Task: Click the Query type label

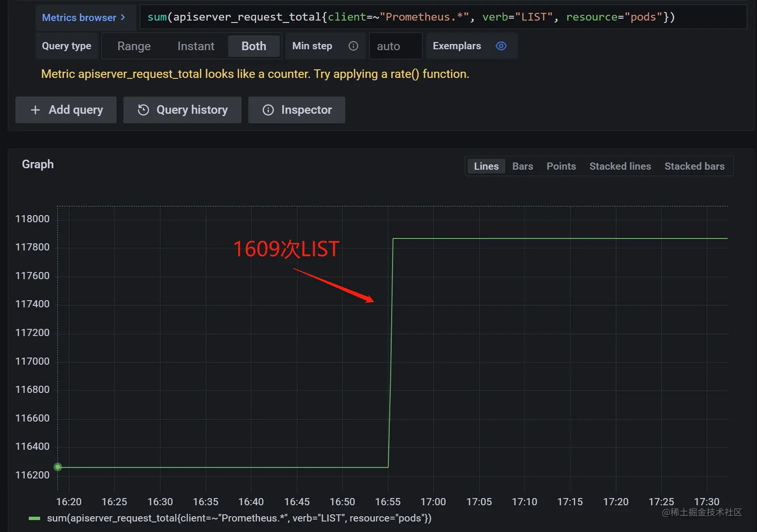Action: (x=67, y=46)
